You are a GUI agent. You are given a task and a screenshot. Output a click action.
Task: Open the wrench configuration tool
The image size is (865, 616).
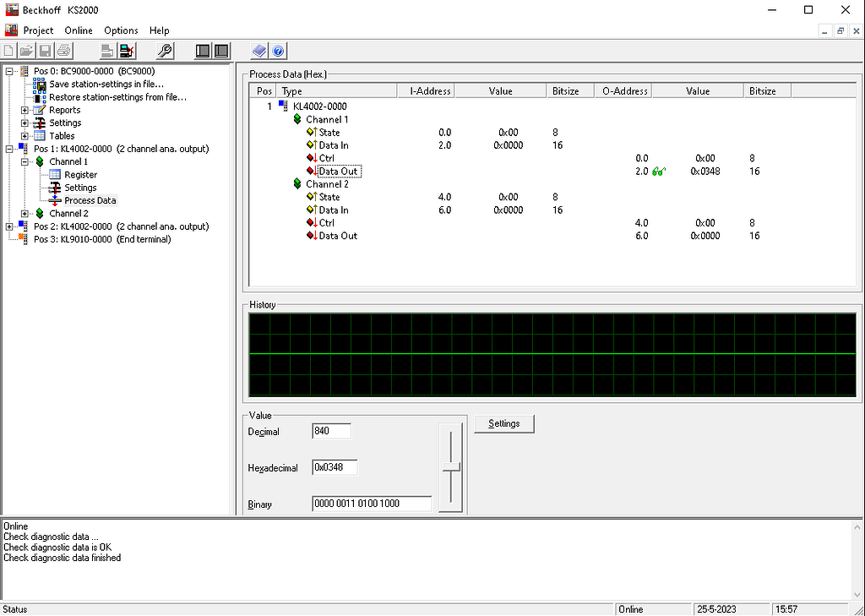point(165,50)
